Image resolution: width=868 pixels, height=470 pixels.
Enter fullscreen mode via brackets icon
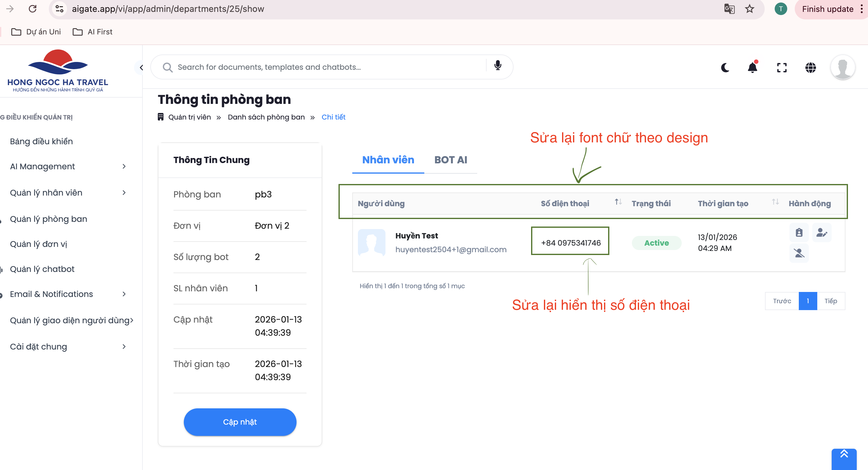[782, 67]
